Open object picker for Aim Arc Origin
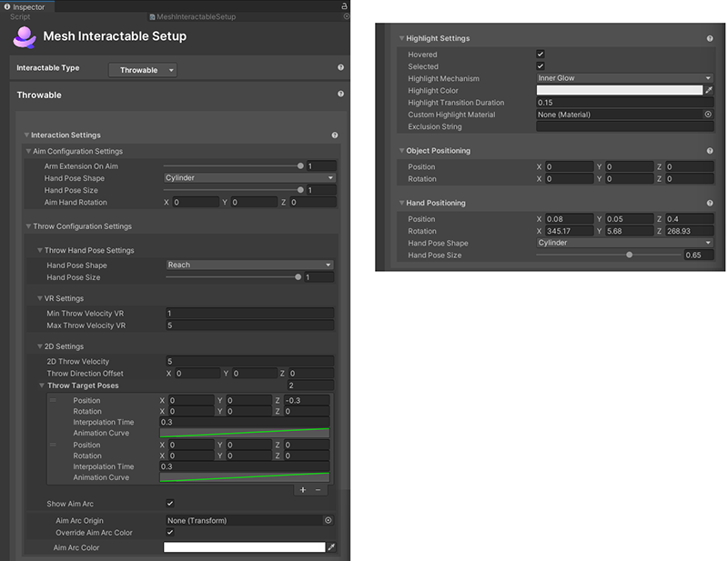 329,521
